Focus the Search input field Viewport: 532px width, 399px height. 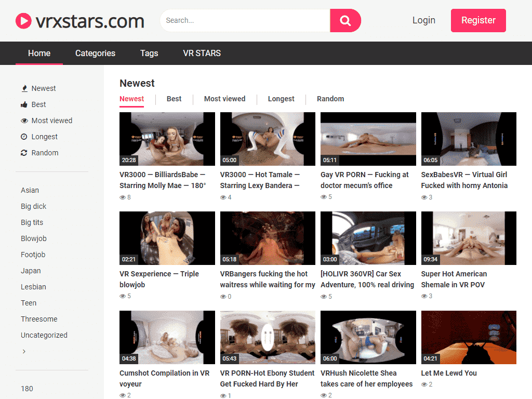tap(245, 21)
